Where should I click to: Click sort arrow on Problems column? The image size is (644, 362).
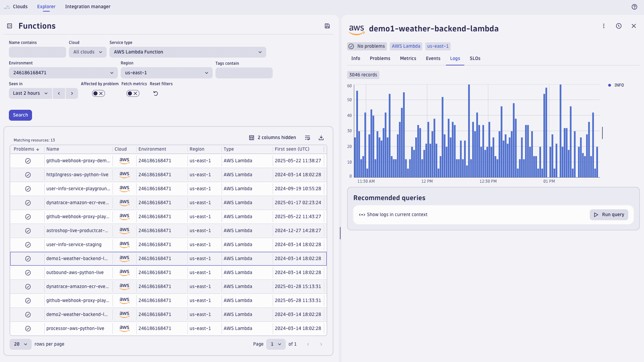(x=38, y=149)
